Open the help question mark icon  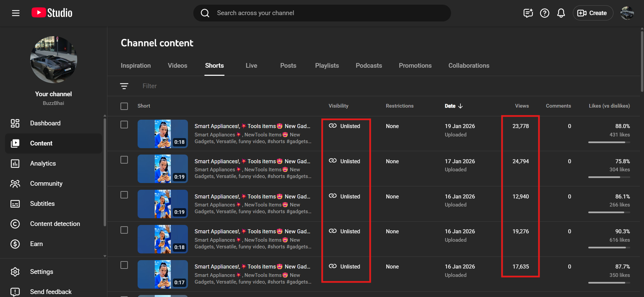(x=544, y=13)
